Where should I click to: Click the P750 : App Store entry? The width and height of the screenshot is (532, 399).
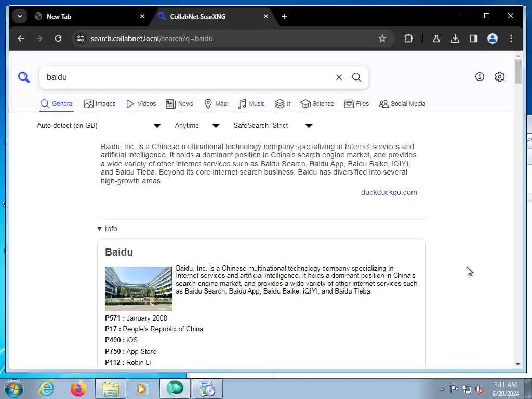(x=130, y=352)
